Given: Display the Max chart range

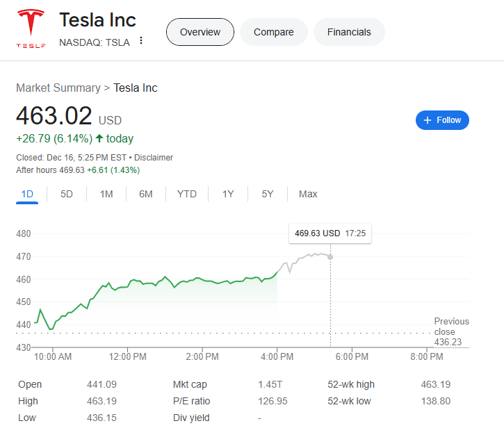Looking at the screenshot, I should click(308, 194).
